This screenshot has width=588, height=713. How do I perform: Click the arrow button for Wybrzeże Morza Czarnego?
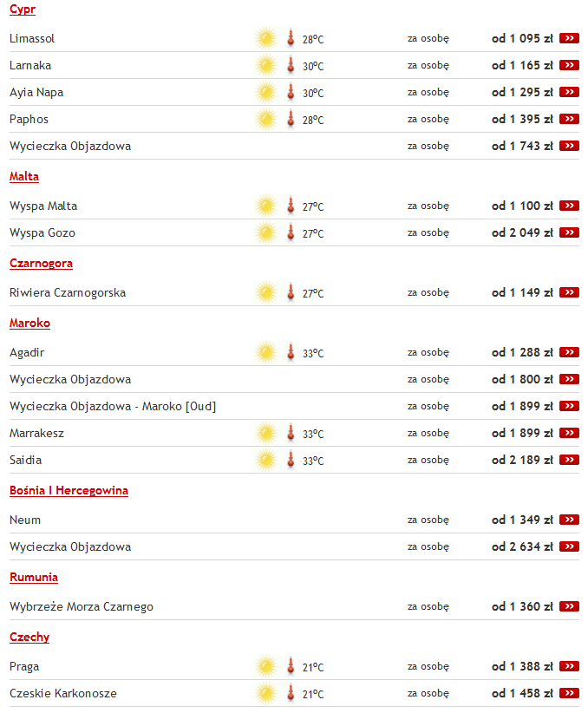click(x=569, y=606)
